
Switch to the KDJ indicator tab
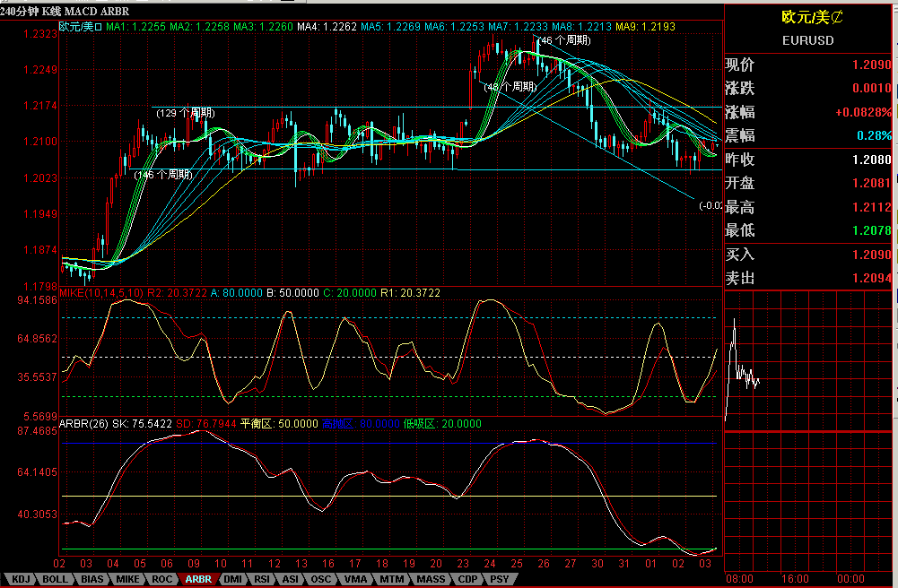(x=20, y=579)
